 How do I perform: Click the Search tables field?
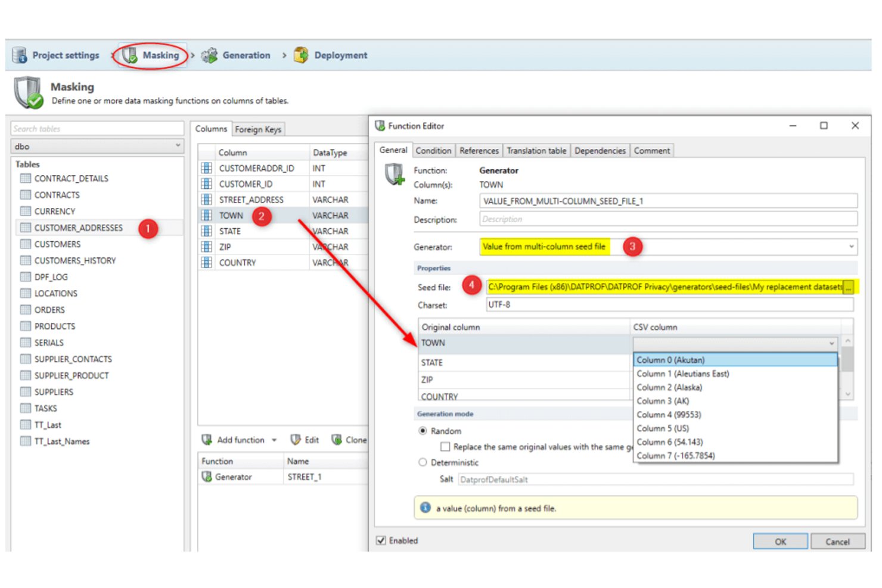click(x=97, y=129)
